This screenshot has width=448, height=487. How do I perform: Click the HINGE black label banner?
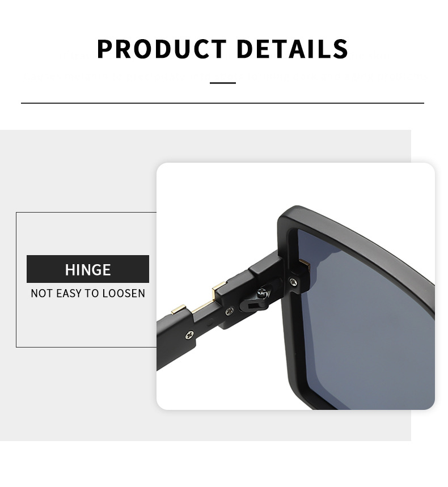pos(88,269)
